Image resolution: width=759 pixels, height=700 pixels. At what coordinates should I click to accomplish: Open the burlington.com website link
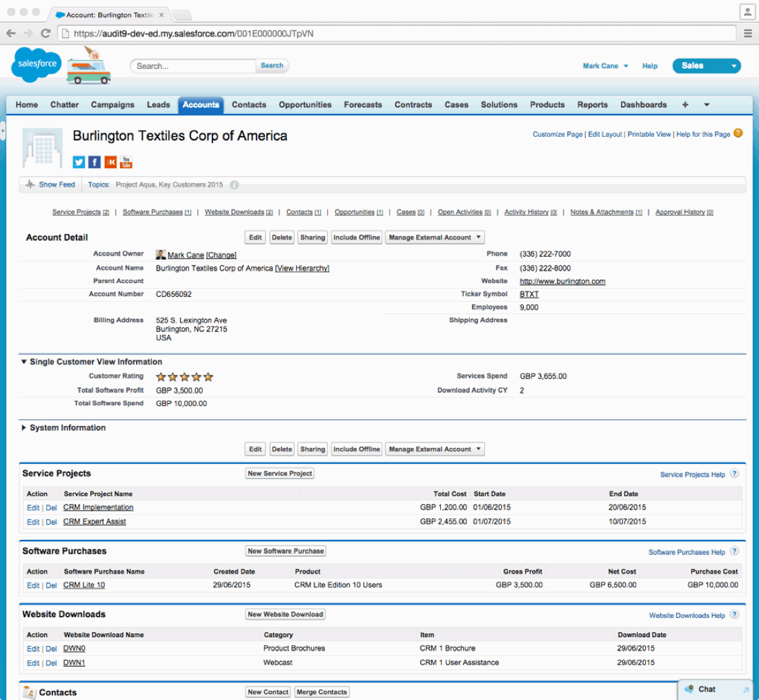pos(562,282)
